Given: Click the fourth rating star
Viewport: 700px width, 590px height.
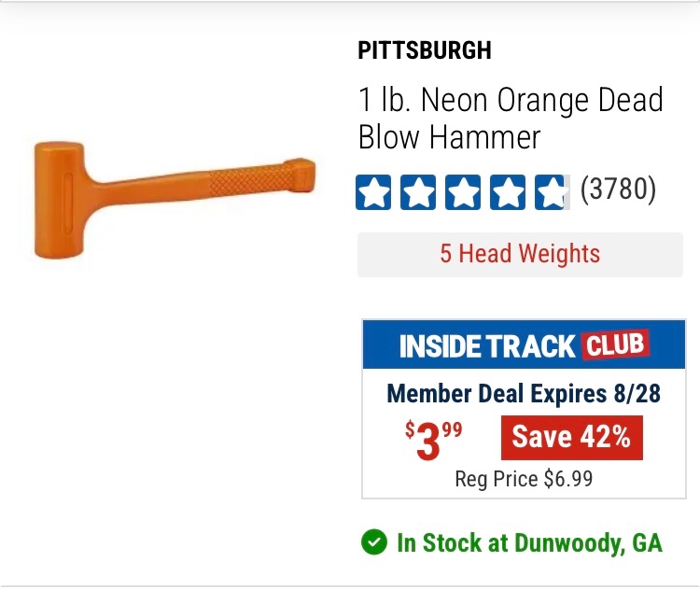Looking at the screenshot, I should coord(508,192).
